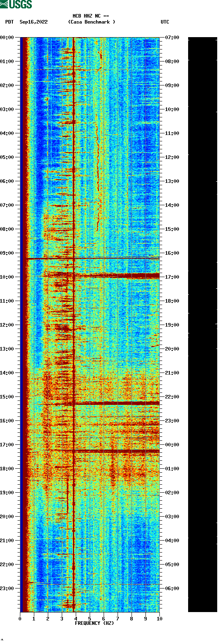Click frequency axis tick 10
Screen dimensions: 220x644
[159, 619]
